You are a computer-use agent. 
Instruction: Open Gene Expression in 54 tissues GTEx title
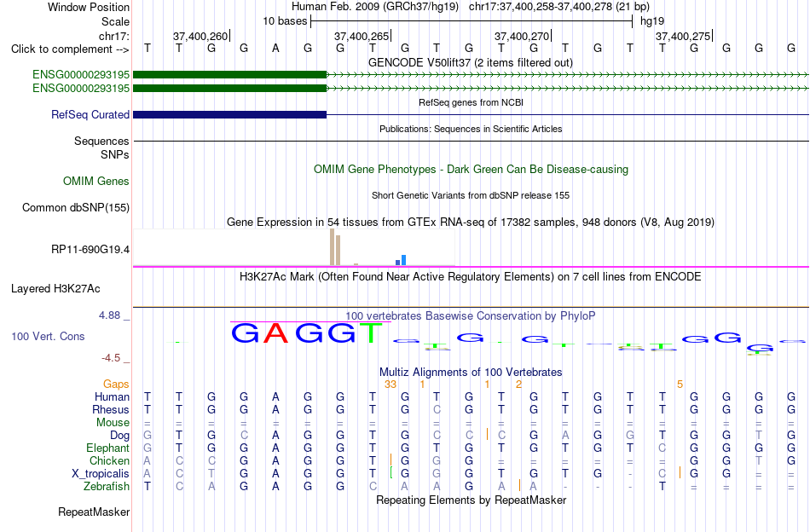471,223
